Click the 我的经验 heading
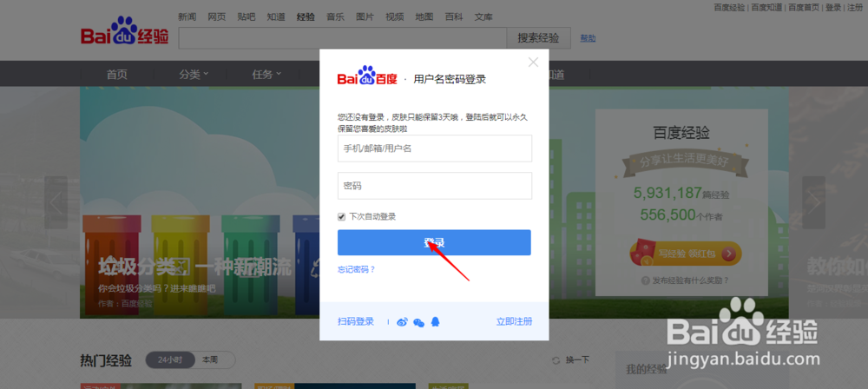Image resolution: width=868 pixels, height=389 pixels. [x=646, y=370]
